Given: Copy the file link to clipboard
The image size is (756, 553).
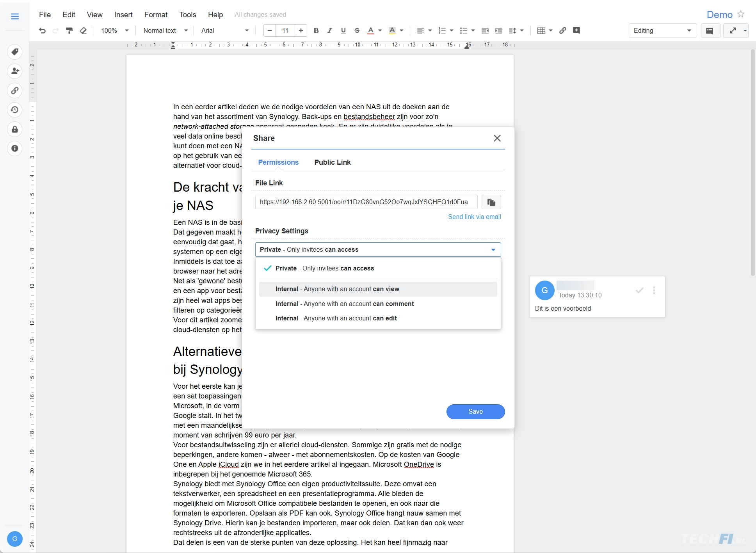Looking at the screenshot, I should (491, 202).
